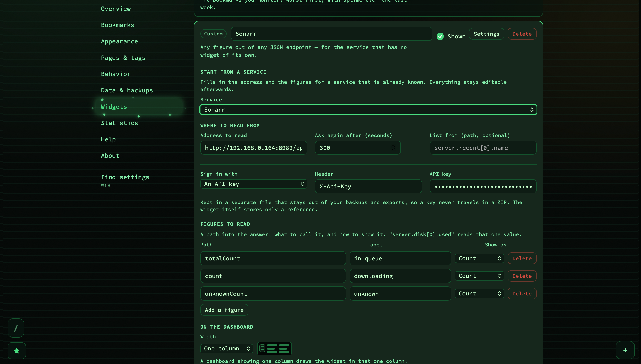
Task: Click the masked API key field
Action: pyautogui.click(x=483, y=186)
